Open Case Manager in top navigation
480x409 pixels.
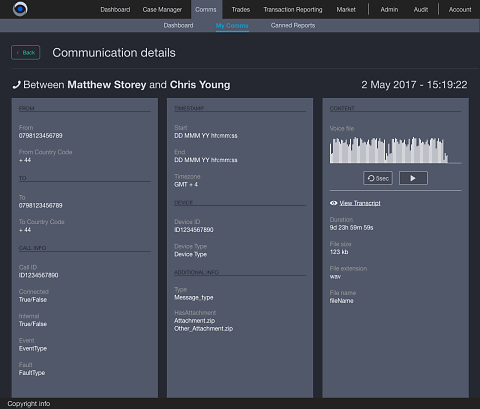click(162, 9)
